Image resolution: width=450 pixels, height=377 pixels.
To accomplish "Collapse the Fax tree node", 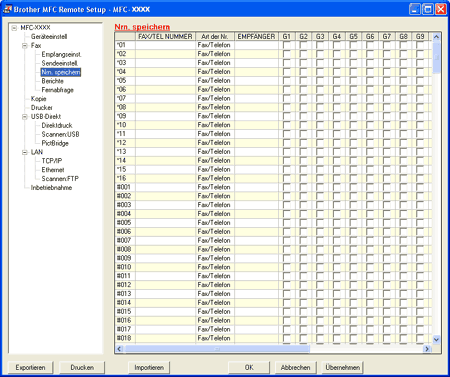I will pos(25,46).
